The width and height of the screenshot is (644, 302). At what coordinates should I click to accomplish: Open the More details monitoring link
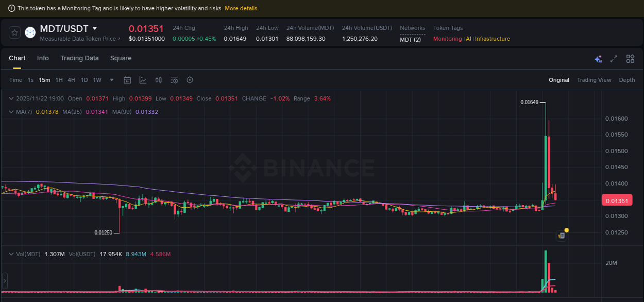coord(241,8)
